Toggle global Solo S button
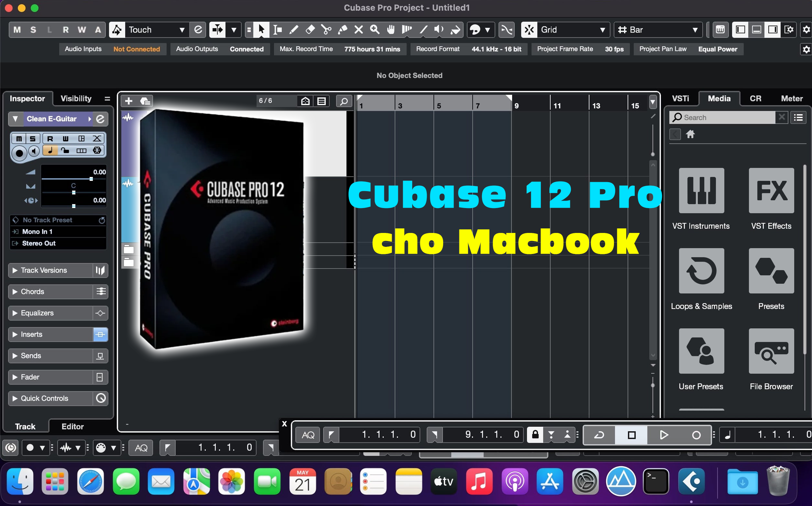812x506 pixels. (33, 30)
